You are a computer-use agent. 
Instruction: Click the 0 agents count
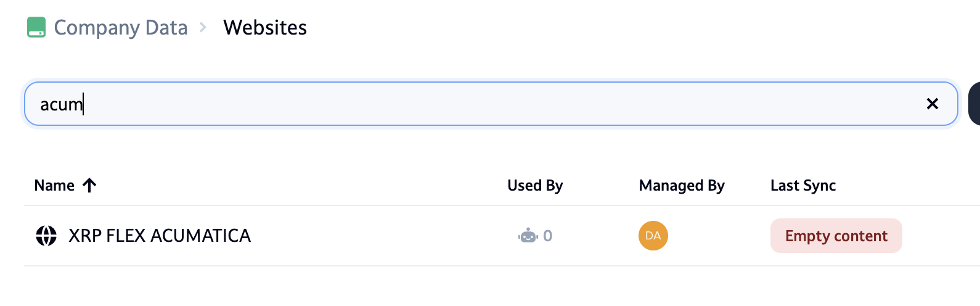[x=548, y=236]
